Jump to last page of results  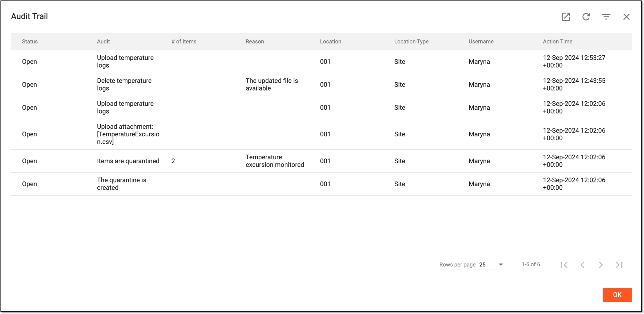click(619, 265)
